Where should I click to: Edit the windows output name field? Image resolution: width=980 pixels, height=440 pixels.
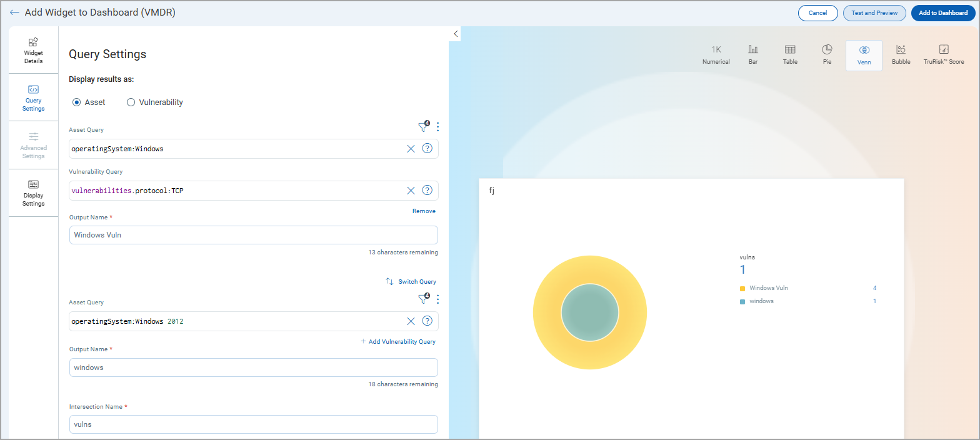[x=254, y=367]
